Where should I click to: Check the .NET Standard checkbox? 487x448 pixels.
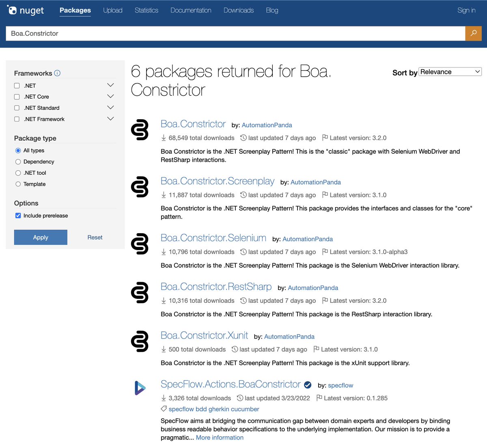pos(17,108)
